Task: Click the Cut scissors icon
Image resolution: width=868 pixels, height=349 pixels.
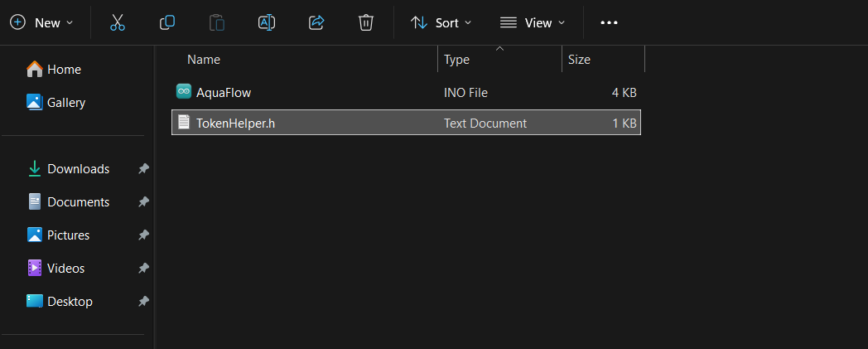Action: pos(118,23)
